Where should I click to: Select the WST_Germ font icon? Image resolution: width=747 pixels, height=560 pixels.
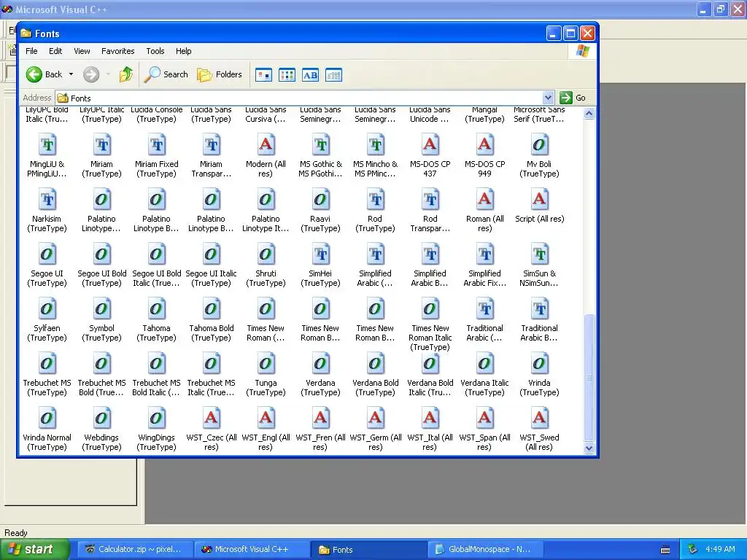(376, 418)
